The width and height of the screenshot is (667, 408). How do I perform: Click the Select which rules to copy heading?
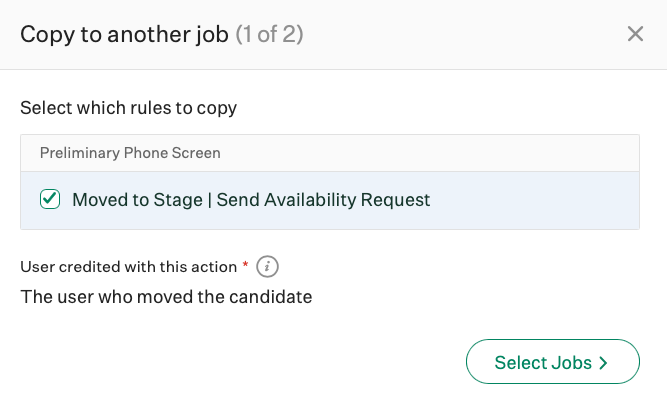[x=128, y=108]
